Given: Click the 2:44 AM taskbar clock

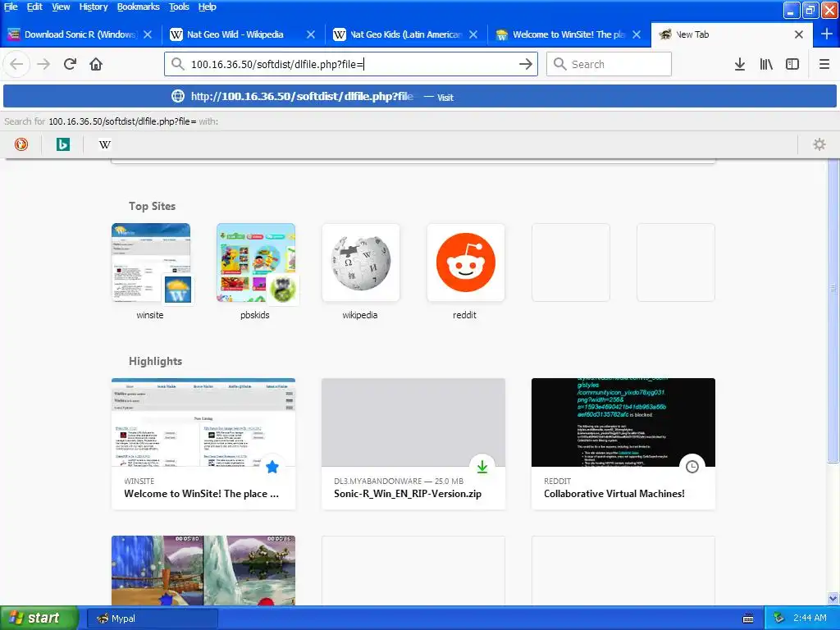Looking at the screenshot, I should coord(810,619).
